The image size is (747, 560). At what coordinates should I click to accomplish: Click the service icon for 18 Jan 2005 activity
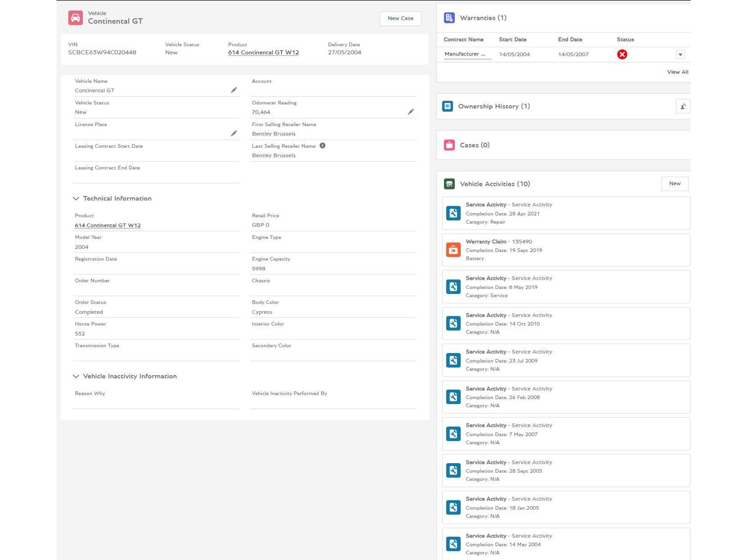(x=453, y=507)
